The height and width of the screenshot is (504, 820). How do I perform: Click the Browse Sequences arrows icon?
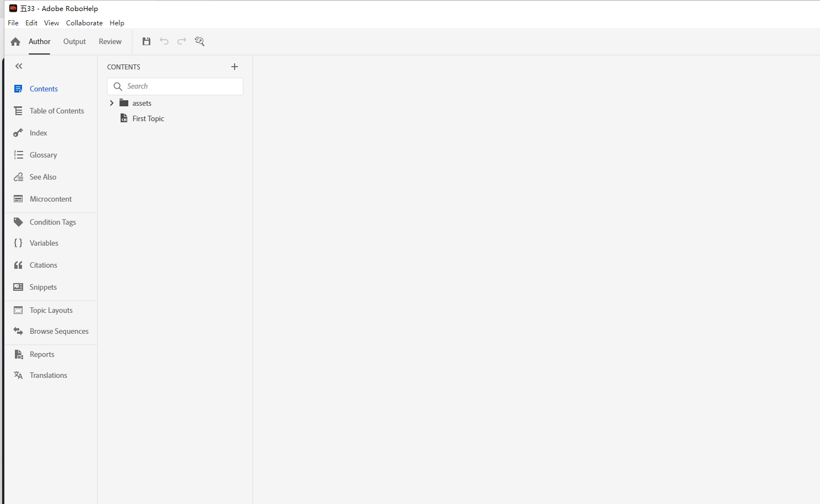pos(18,331)
